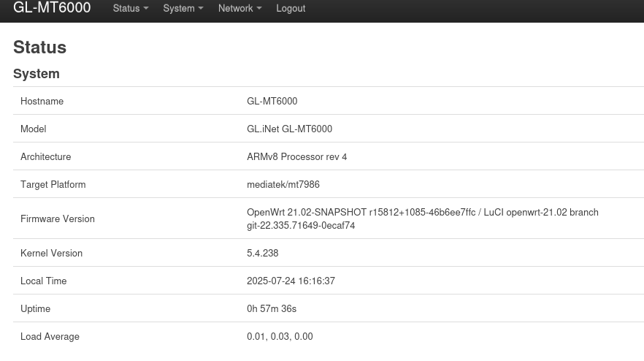
Task: Select uptime value 0h 57m 36s
Action: click(x=272, y=309)
